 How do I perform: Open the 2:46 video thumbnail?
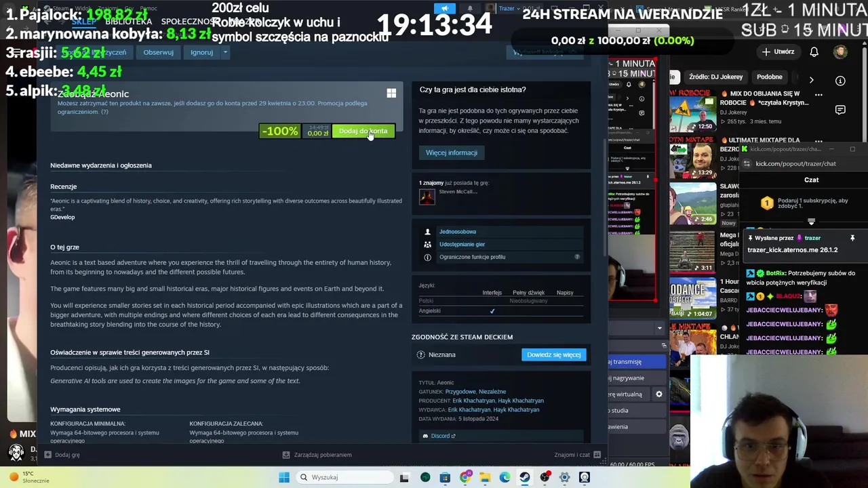[x=692, y=203]
